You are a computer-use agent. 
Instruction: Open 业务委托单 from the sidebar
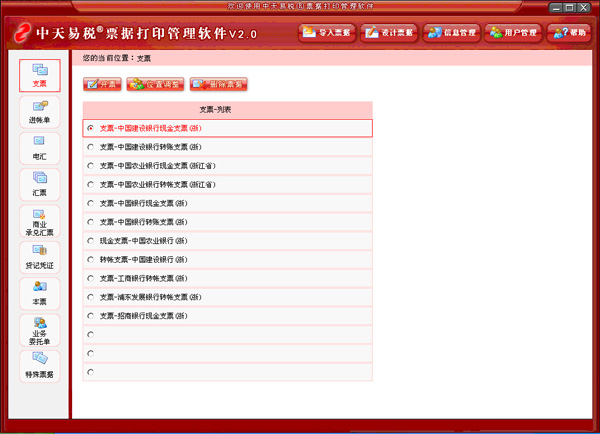coord(40,330)
